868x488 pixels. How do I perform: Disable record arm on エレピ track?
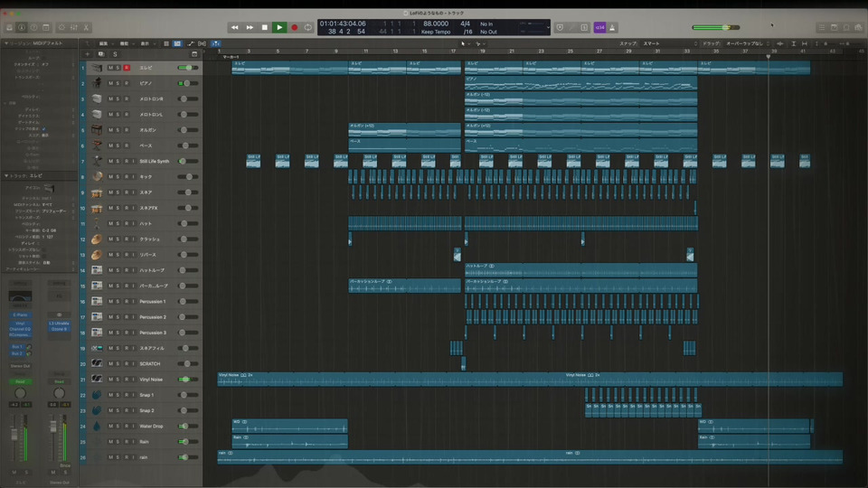[x=127, y=68]
